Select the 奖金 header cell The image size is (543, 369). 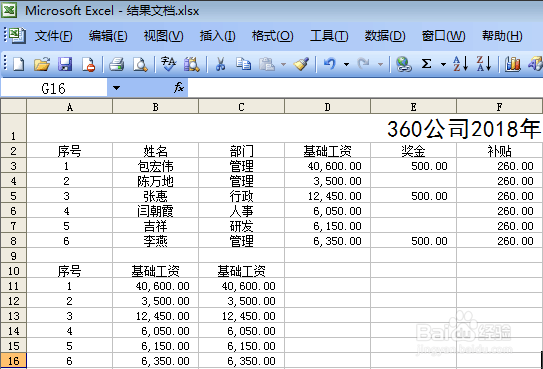pos(413,151)
